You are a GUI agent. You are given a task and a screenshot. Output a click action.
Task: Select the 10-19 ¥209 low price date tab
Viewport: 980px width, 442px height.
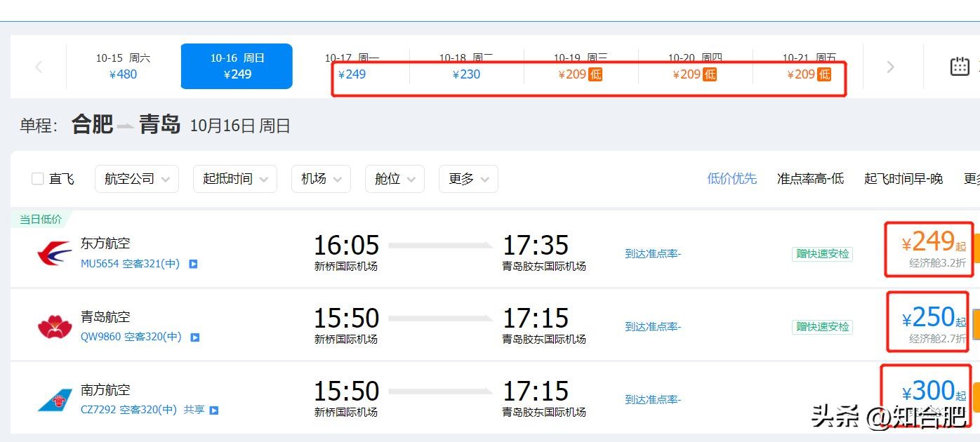(x=581, y=67)
